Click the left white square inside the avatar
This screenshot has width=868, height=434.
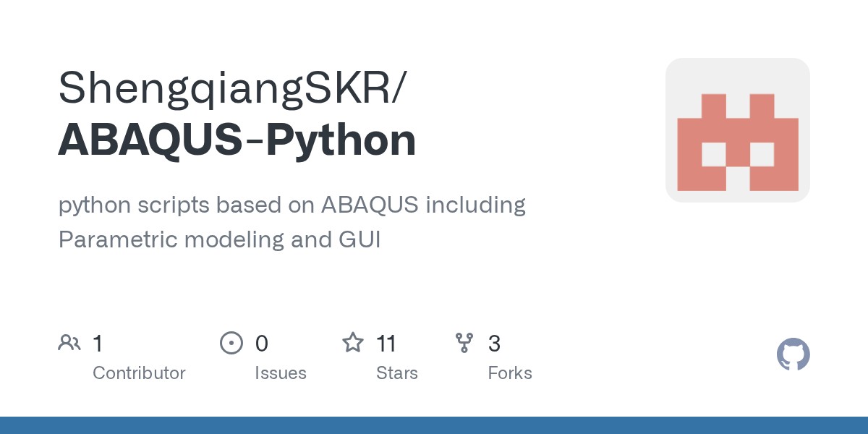(x=714, y=154)
